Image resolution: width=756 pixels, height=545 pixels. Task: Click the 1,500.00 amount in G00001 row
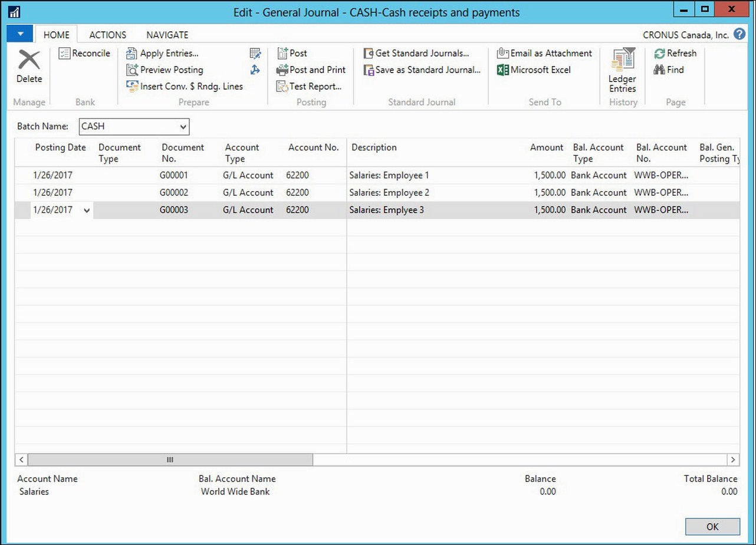550,175
